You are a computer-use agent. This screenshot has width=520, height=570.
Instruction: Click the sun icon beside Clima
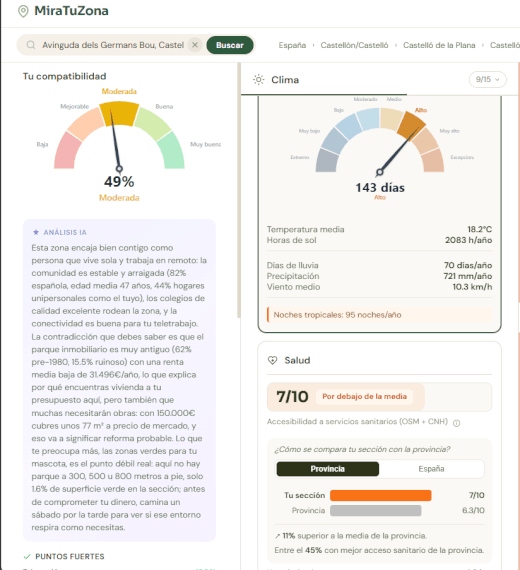(x=259, y=80)
